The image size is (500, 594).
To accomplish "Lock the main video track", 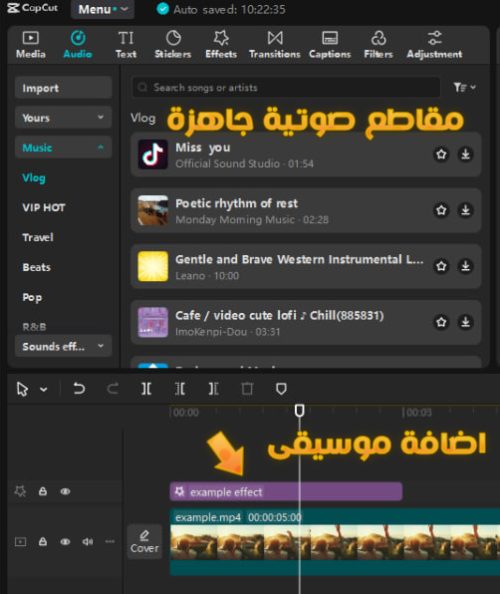I will pos(43,541).
